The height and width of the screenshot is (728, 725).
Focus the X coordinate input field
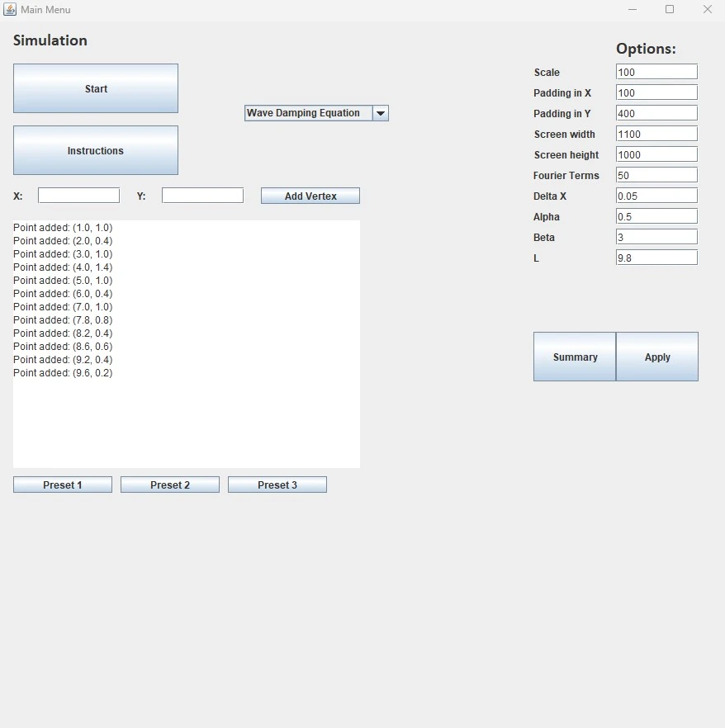78,196
